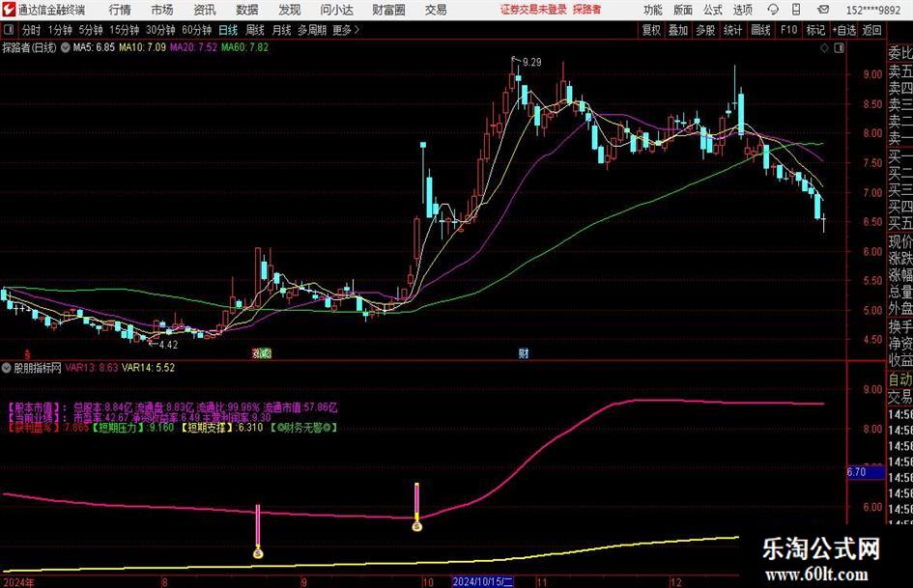Open the 发现 menu
Screen dimensions: 913x588
coord(290,10)
